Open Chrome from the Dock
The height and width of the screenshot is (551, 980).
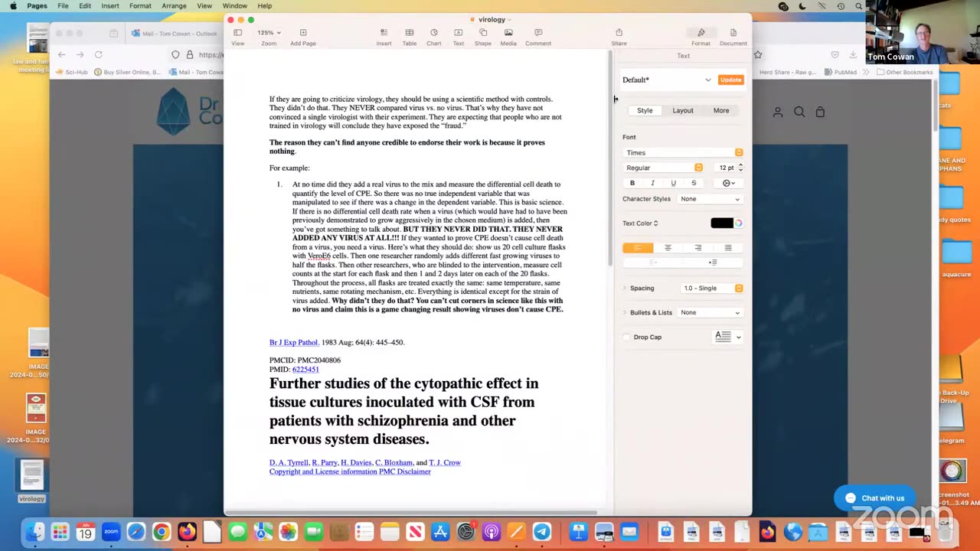[x=162, y=532]
